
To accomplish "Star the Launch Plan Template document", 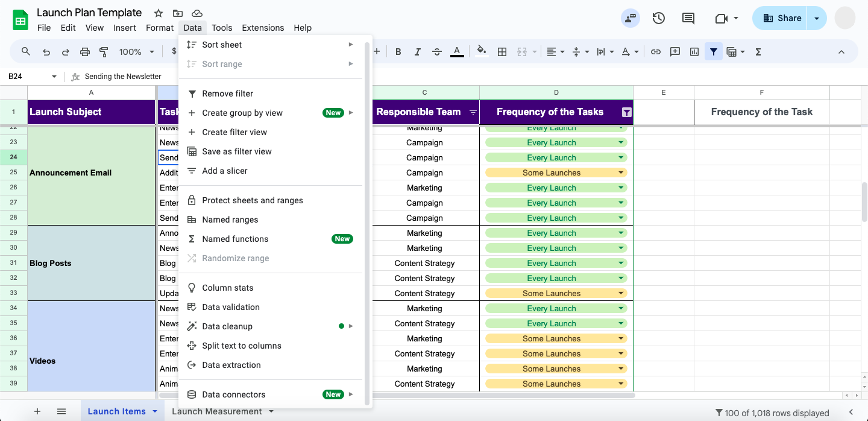I will click(159, 13).
